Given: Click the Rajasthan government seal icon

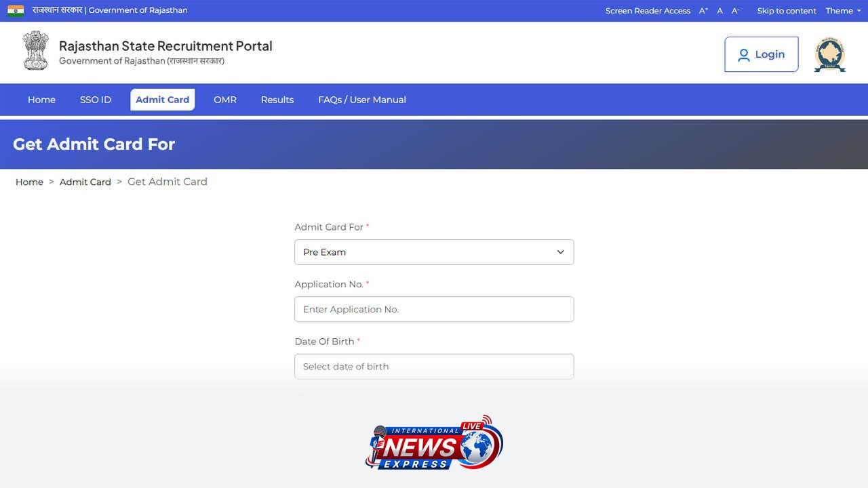Looking at the screenshot, I should click(x=830, y=55).
